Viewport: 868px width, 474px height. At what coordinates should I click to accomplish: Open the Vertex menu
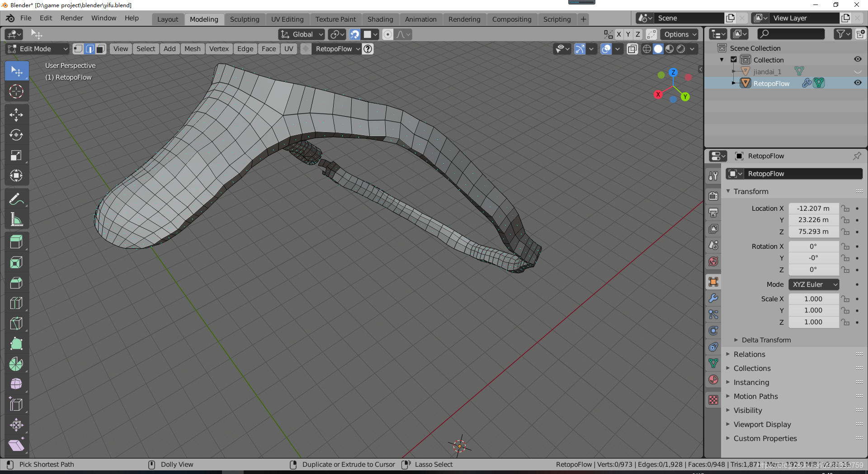[219, 49]
